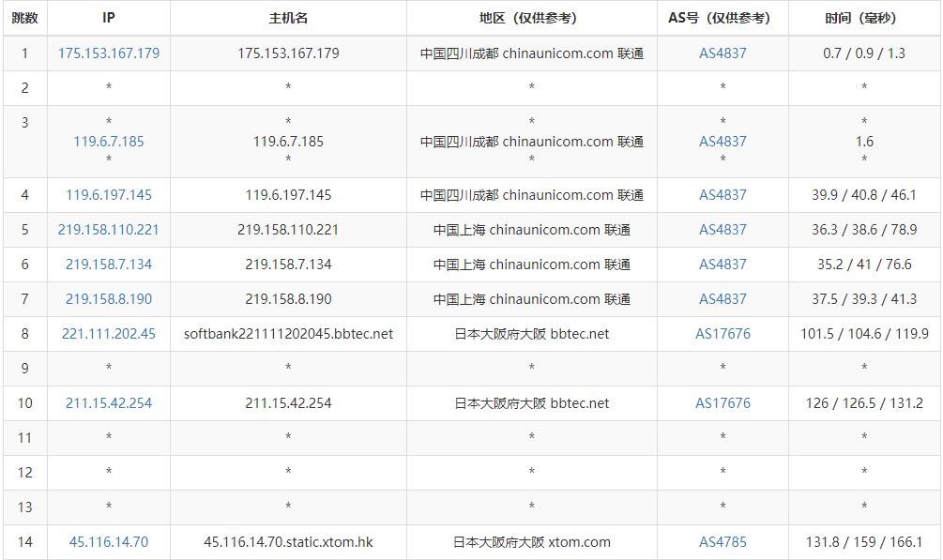Select the 地区（仅供参考） column header
Screen dimensions: 943x560
(x=532, y=18)
